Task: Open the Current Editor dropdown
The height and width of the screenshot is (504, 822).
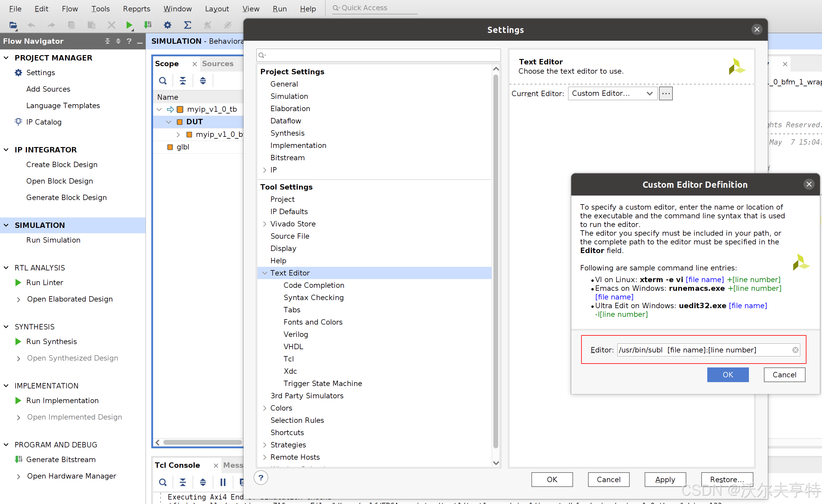Action: coord(613,93)
